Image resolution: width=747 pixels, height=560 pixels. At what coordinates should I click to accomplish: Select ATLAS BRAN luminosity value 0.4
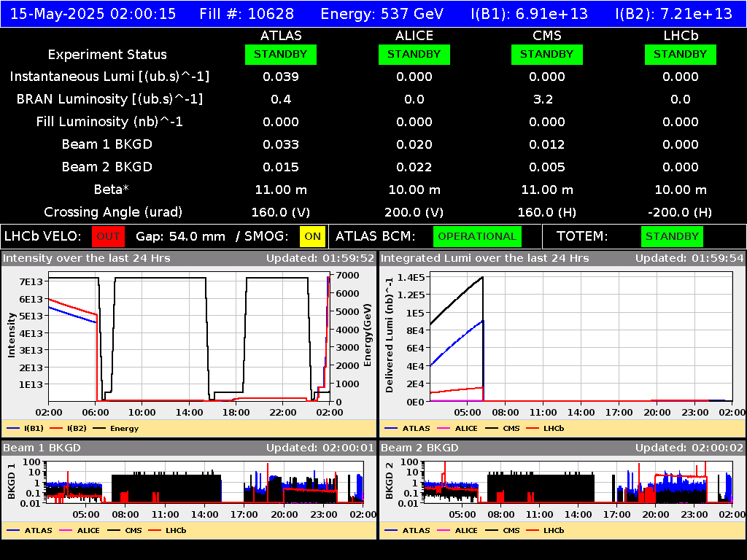point(281,99)
